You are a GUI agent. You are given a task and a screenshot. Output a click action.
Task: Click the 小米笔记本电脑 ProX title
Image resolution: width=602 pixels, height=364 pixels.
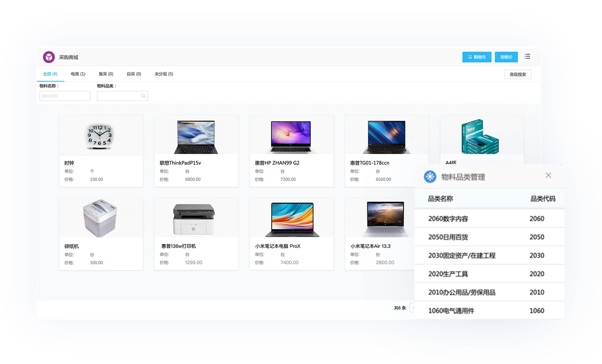tap(278, 246)
